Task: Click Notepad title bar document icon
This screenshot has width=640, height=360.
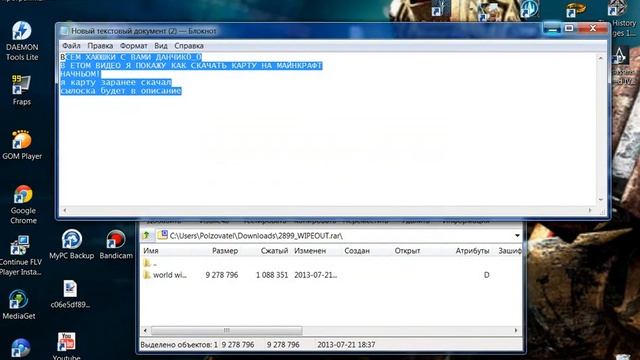Action: point(64,31)
